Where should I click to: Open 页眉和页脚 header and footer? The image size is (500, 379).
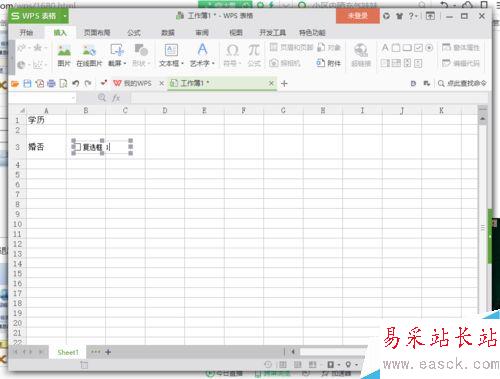pos(291,47)
